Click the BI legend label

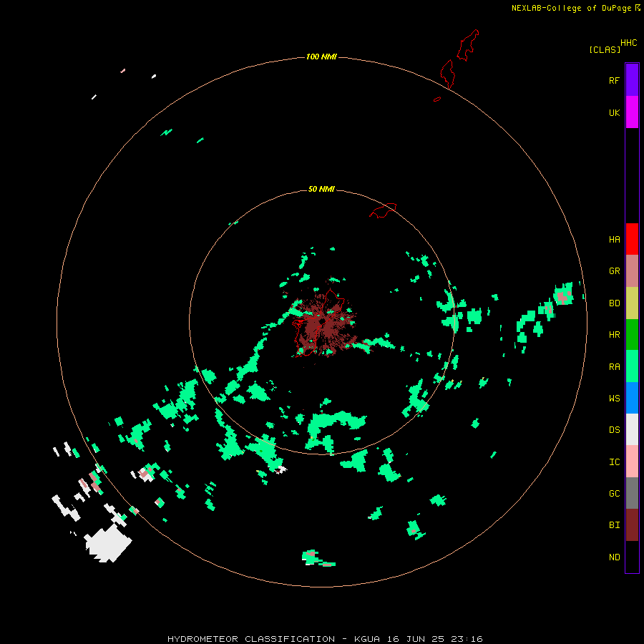[x=614, y=525]
